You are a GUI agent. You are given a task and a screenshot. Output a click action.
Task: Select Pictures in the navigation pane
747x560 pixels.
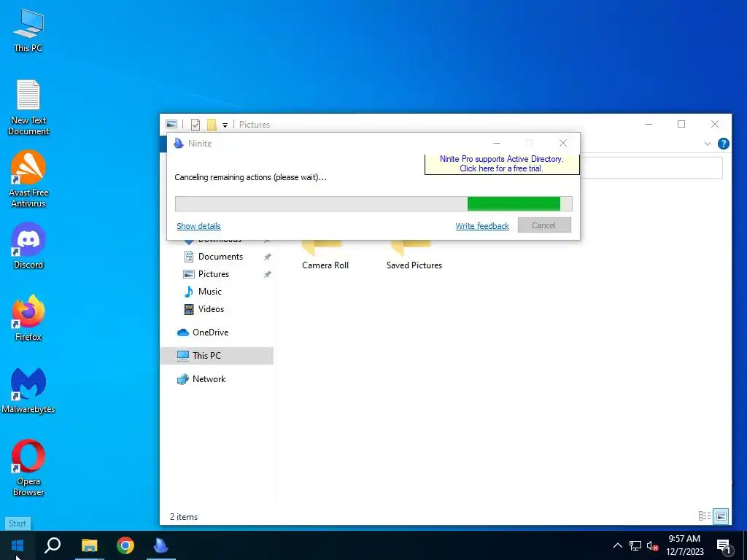(x=214, y=274)
